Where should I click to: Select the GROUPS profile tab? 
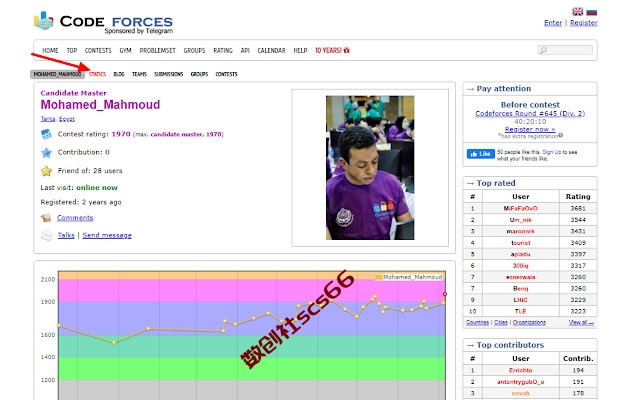199,74
